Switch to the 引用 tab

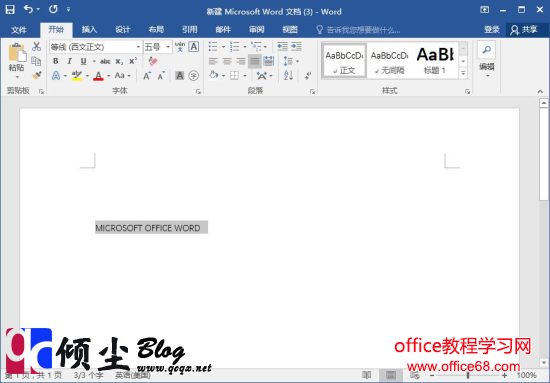189,30
